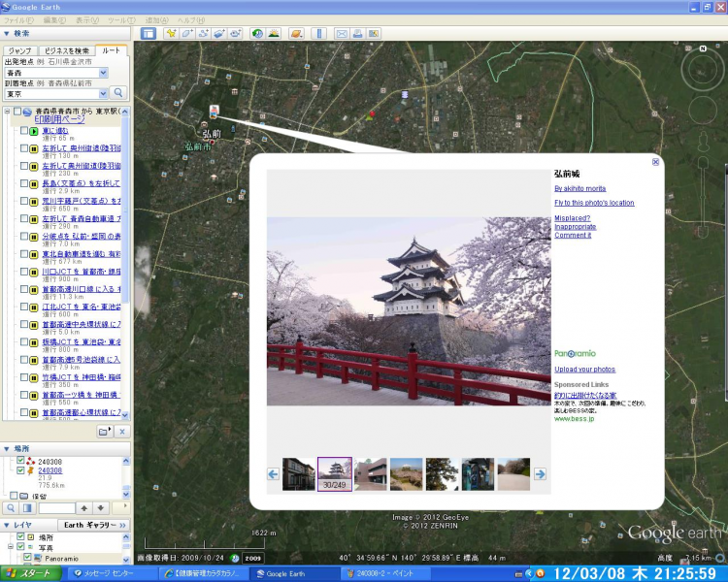Image resolution: width=728 pixels, height=582 pixels.
Task: Select the 30/249 castle thumbnail
Action: tap(334, 474)
